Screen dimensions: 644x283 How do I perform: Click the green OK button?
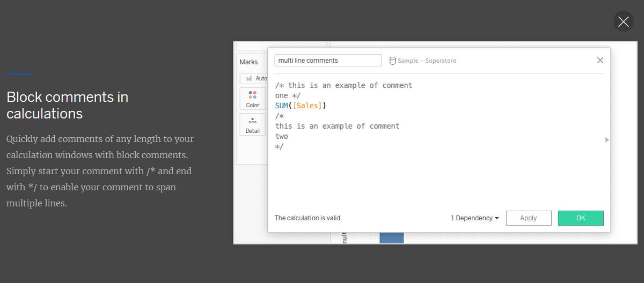point(581,218)
